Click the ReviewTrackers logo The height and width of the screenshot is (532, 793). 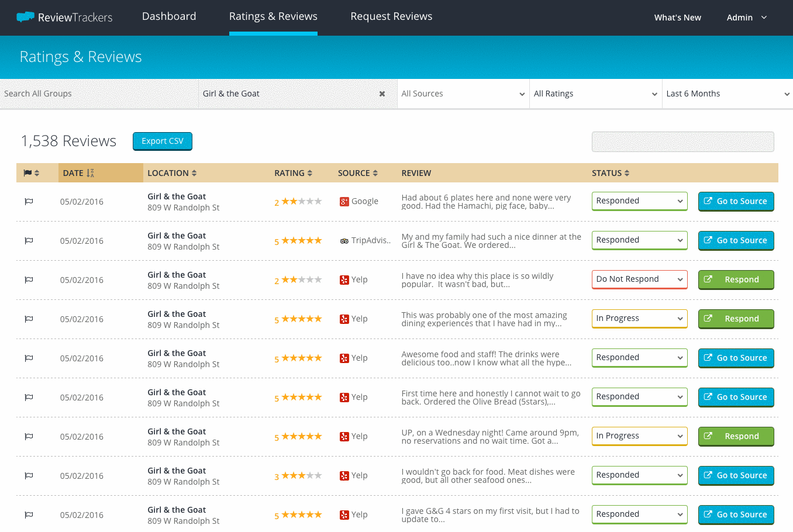coord(64,18)
